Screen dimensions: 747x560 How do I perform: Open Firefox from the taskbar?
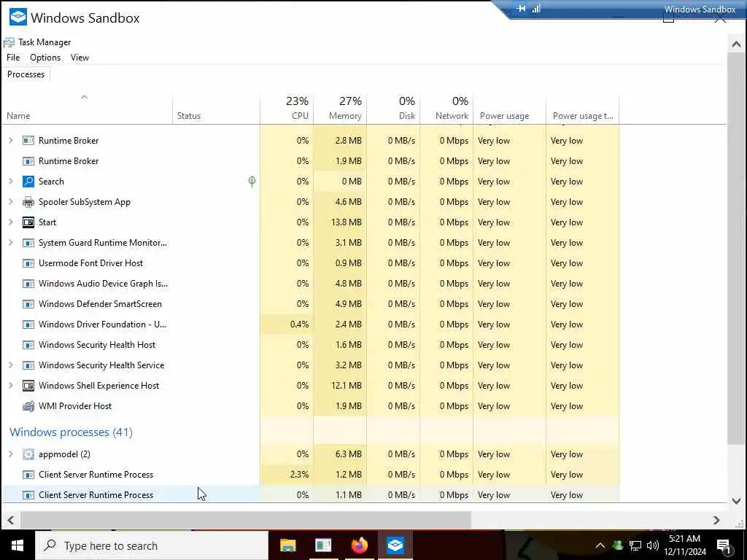click(x=359, y=545)
